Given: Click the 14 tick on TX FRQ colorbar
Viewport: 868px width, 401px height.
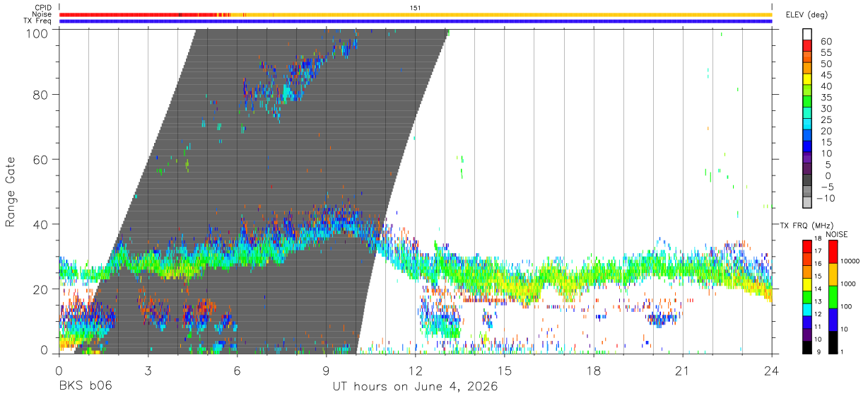Looking at the screenshot, I should [819, 289].
